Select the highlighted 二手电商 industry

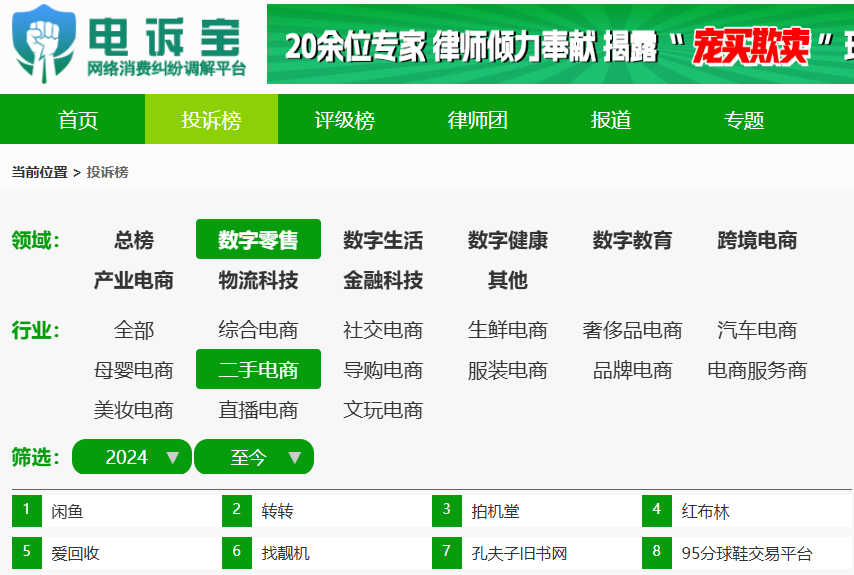(x=258, y=369)
